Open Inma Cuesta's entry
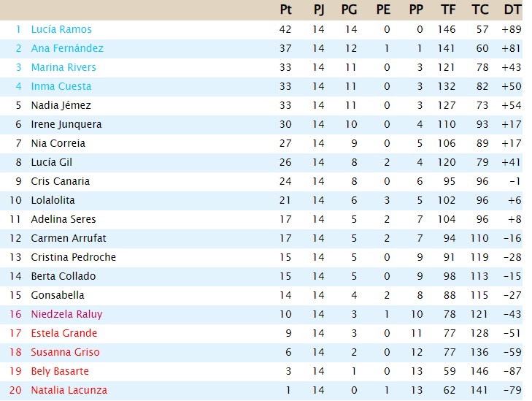Image resolution: width=532 pixels, height=401 pixels. pyautogui.click(x=61, y=86)
